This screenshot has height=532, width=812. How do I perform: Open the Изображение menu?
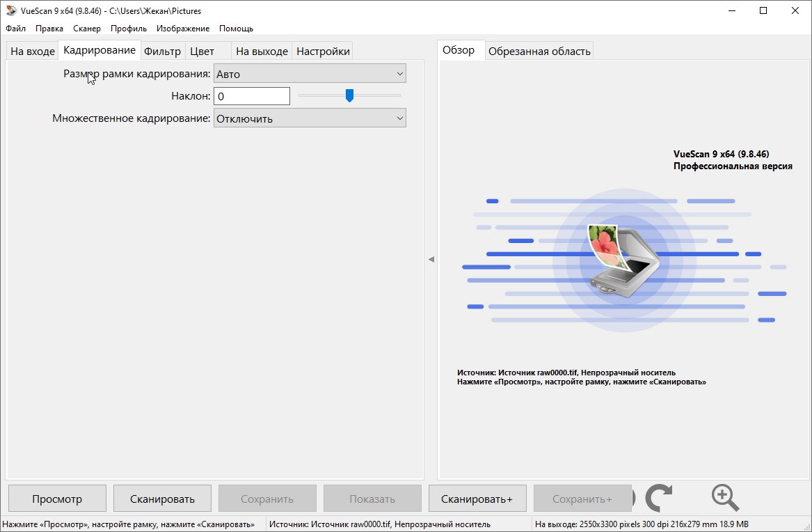click(x=183, y=29)
